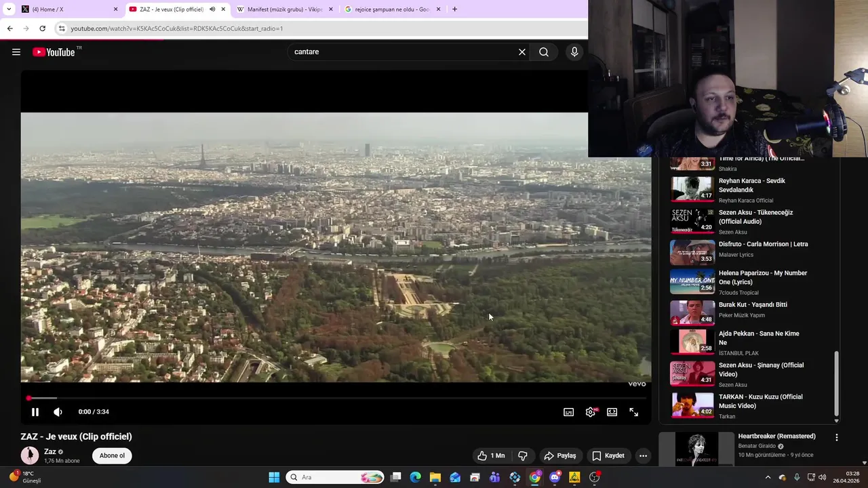Screen dimensions: 868x488
Task: Reload the current page
Action: click(42, 28)
